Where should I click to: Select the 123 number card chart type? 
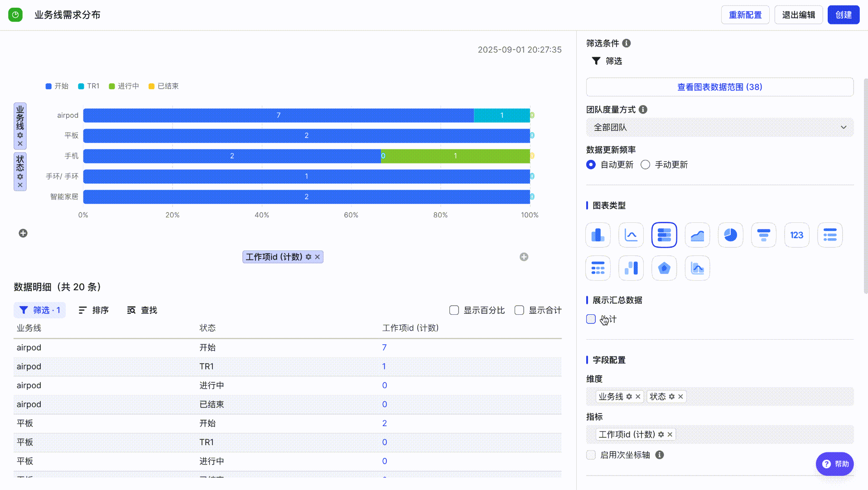(x=796, y=235)
